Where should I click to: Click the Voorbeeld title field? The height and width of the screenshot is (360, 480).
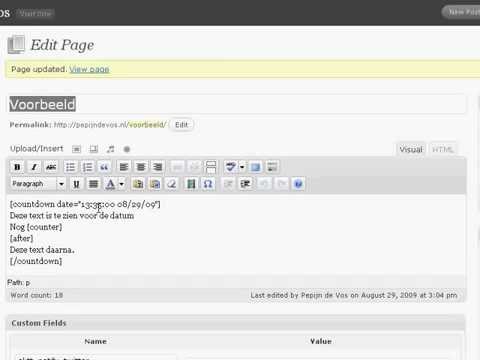[x=237, y=105]
